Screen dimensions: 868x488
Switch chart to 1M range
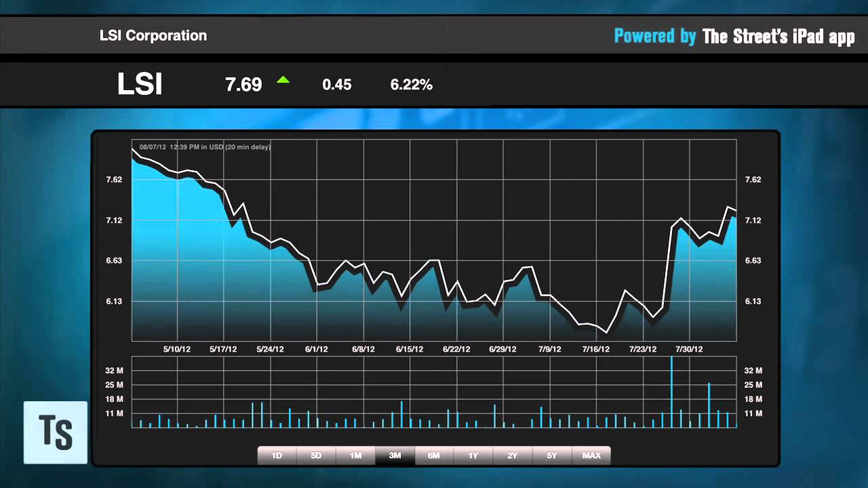click(x=355, y=455)
